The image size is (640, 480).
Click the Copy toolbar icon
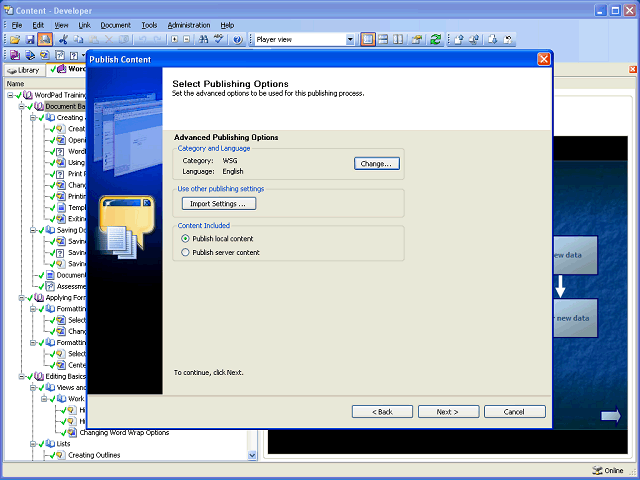[78, 40]
